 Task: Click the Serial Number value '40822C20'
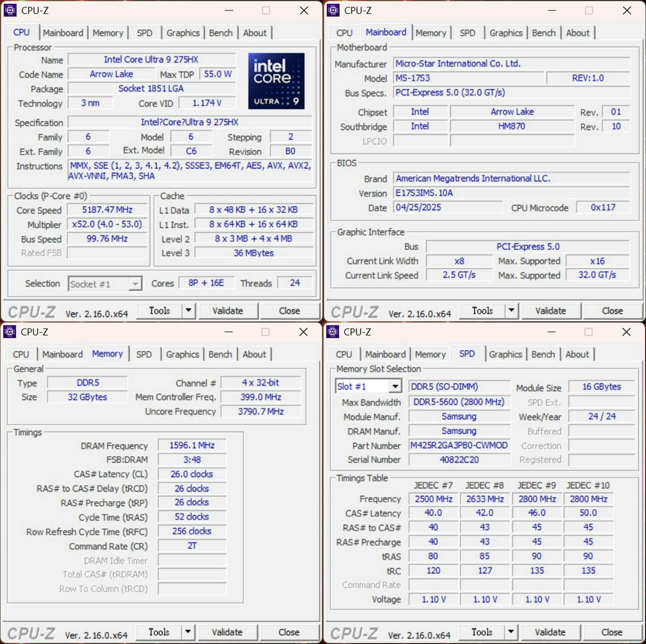click(459, 460)
